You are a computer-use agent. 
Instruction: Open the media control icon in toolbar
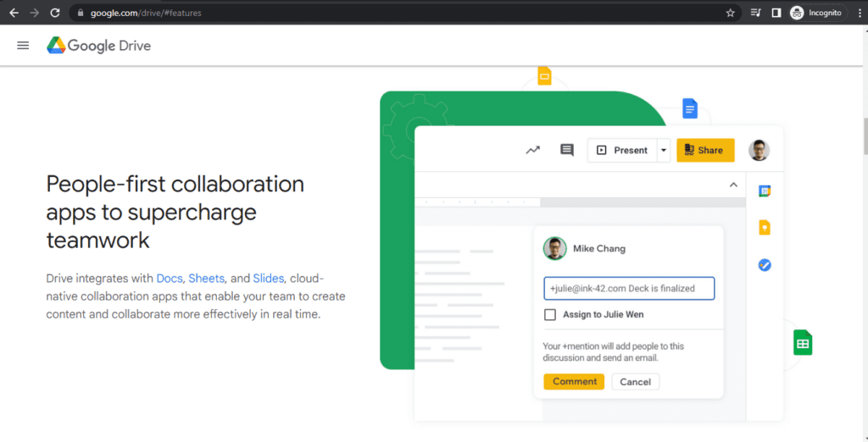point(755,13)
